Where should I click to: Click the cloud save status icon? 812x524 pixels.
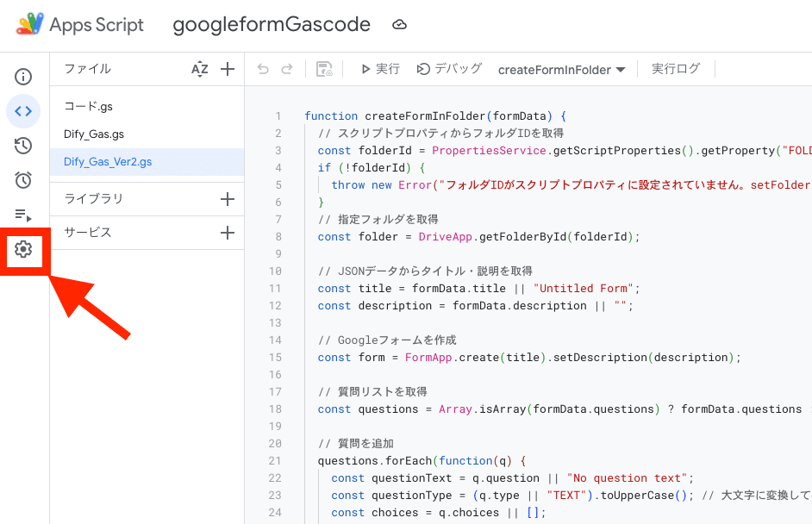click(x=399, y=24)
